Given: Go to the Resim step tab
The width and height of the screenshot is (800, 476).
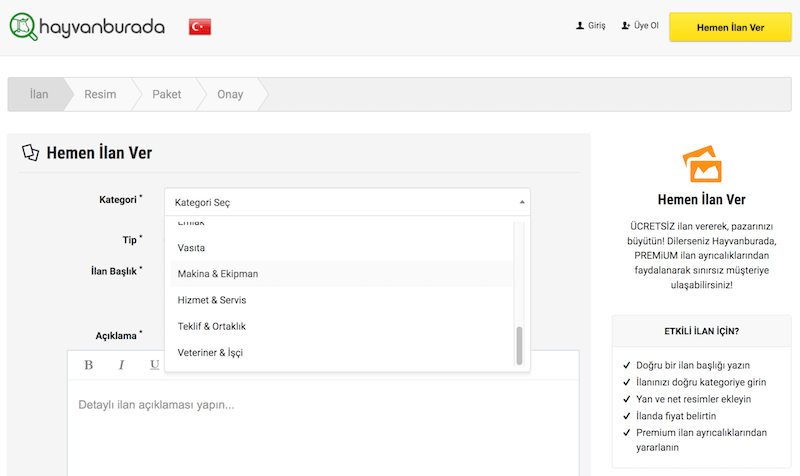Looking at the screenshot, I should [100, 95].
